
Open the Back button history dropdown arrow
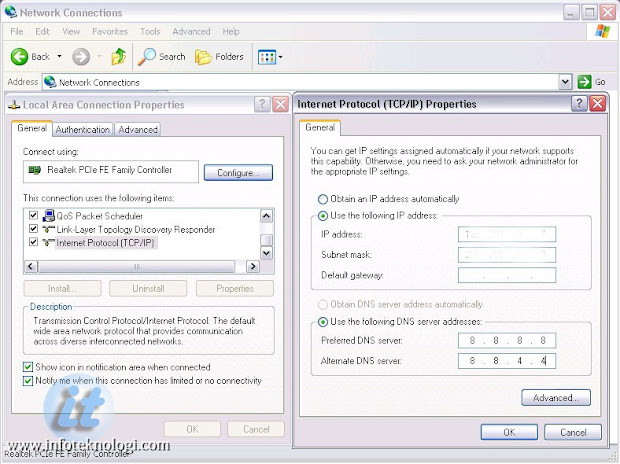[x=59, y=57]
